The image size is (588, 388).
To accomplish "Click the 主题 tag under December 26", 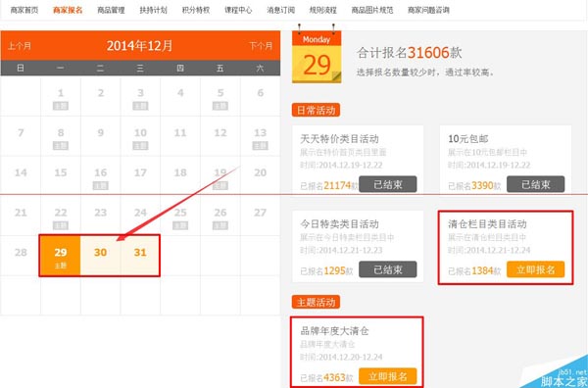I will (220, 225).
